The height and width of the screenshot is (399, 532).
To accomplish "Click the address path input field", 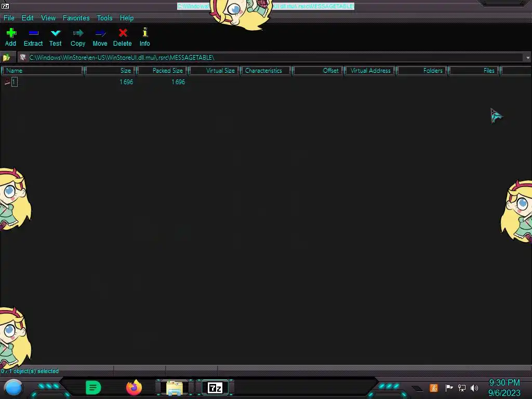I will 271,58.
